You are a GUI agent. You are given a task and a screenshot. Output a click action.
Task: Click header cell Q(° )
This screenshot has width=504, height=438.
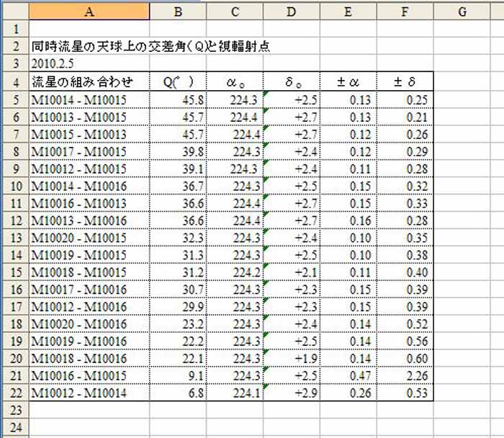coord(179,82)
